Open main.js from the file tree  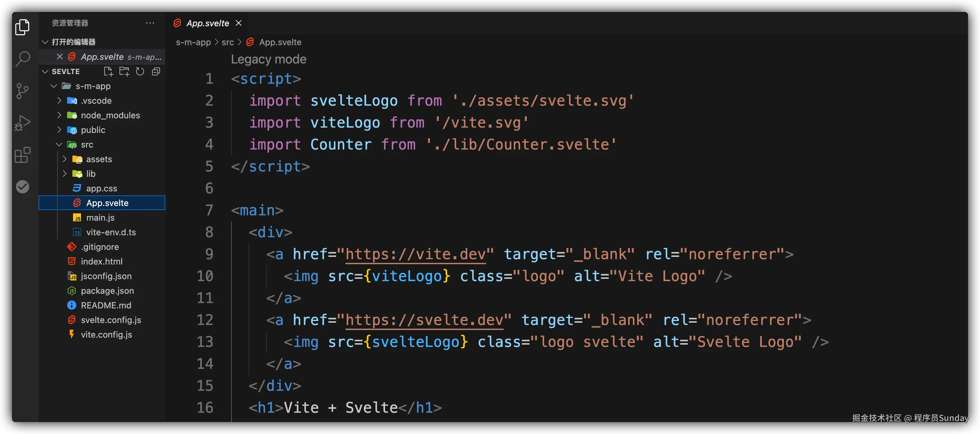pyautogui.click(x=100, y=218)
